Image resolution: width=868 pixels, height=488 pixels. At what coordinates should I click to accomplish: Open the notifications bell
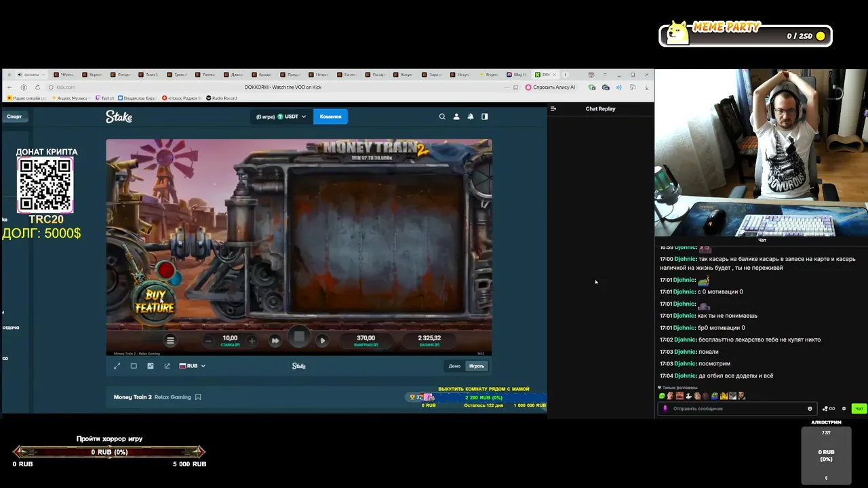[471, 117]
